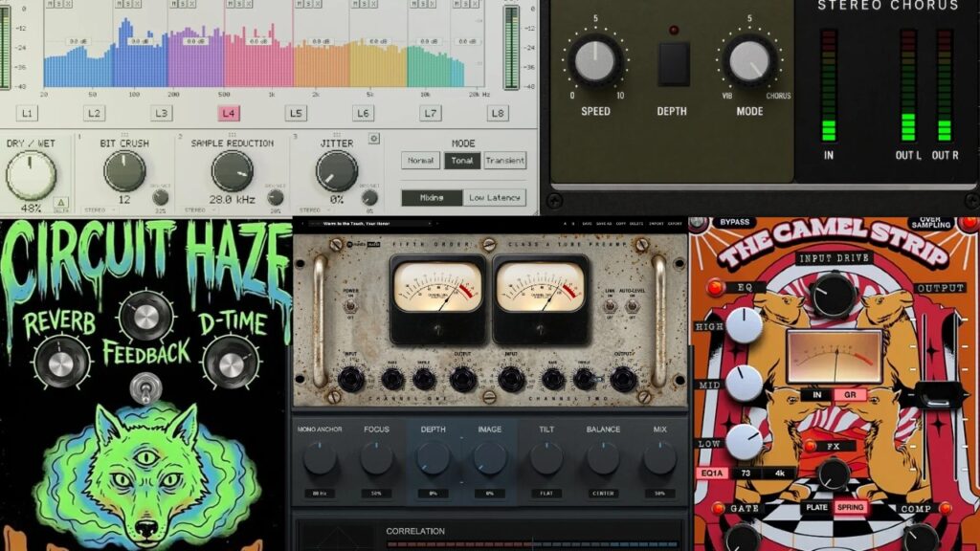The width and height of the screenshot is (980, 551).
Task: Flip the preamp Power switch
Action: tap(350, 306)
